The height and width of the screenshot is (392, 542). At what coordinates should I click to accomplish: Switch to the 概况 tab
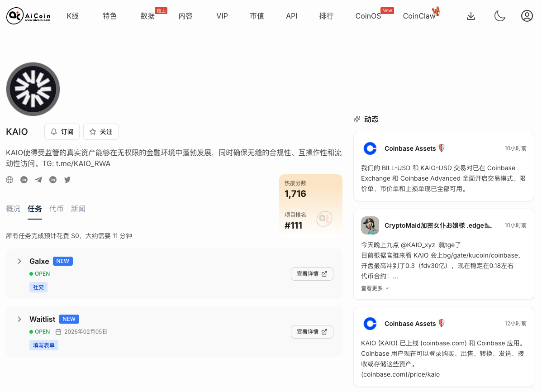click(13, 209)
